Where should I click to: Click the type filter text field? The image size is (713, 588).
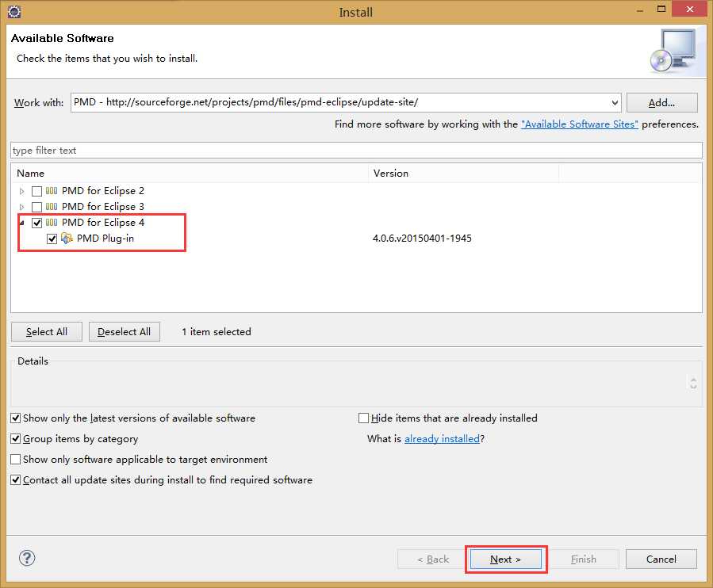pyautogui.click(x=357, y=151)
